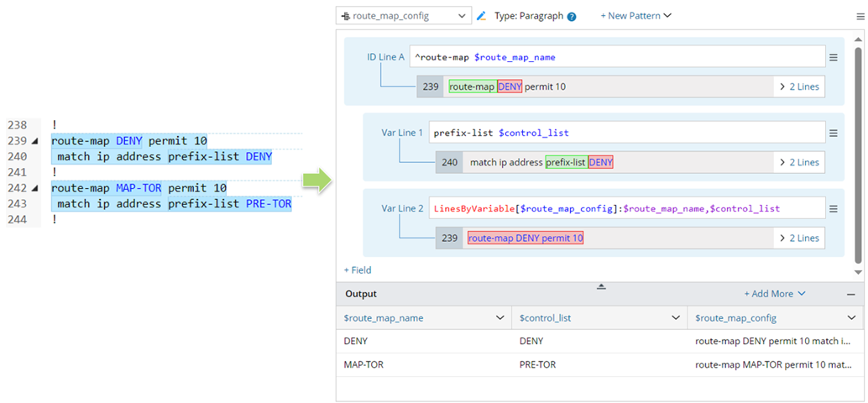The image size is (868, 403).
Task: Minimize the Output panel with the dash icon
Action: point(850,295)
